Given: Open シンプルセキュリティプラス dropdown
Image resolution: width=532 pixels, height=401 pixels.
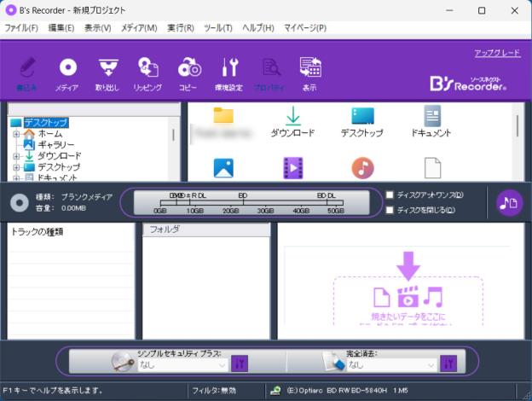Looking at the screenshot, I should (182, 365).
